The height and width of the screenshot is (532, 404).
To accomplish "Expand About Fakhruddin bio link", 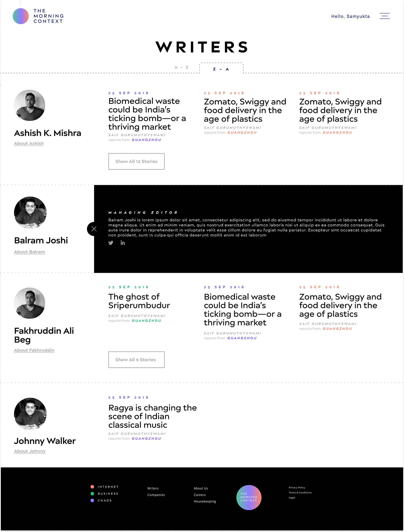I will point(34,350).
